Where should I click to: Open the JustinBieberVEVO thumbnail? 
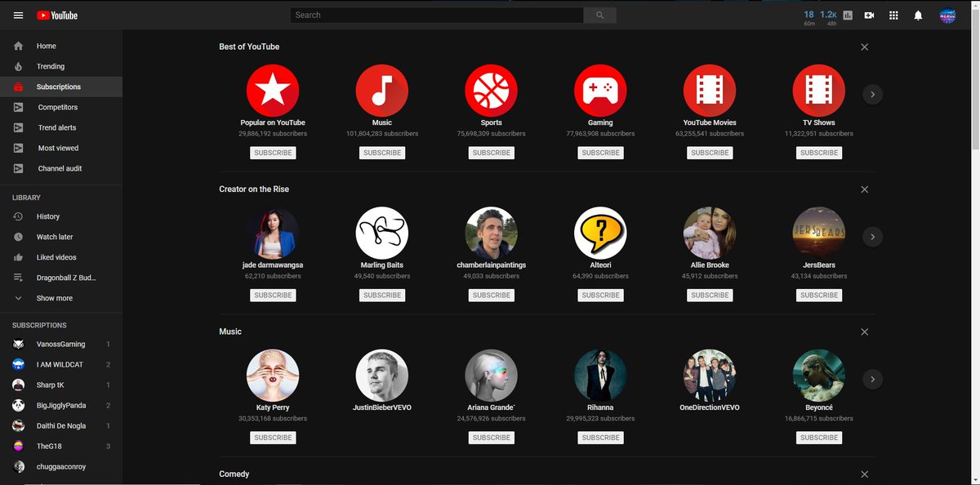[382, 375]
